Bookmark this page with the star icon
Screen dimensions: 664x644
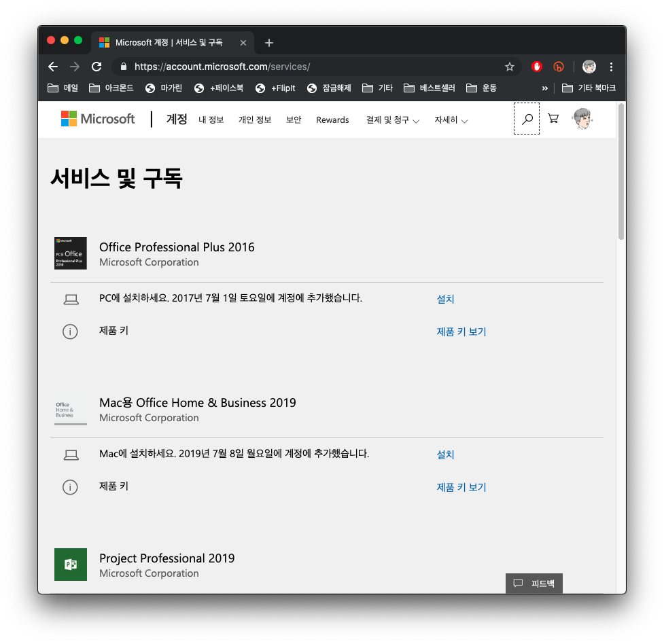pyautogui.click(x=510, y=67)
